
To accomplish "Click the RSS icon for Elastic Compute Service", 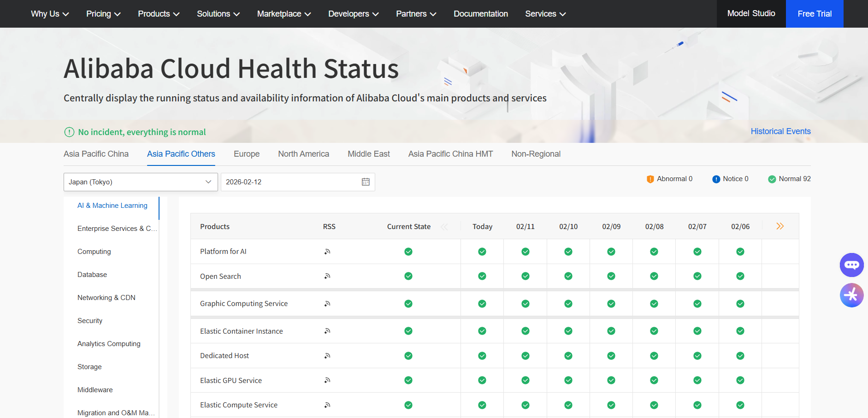I will pos(327,405).
